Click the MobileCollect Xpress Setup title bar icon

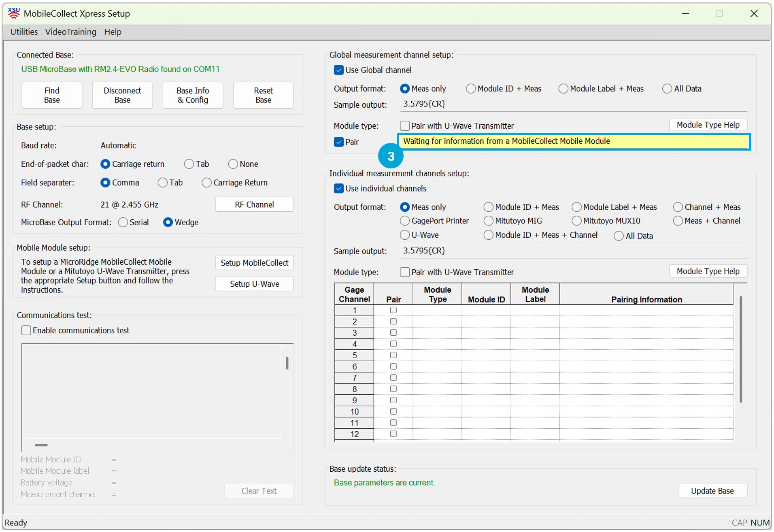tap(14, 13)
